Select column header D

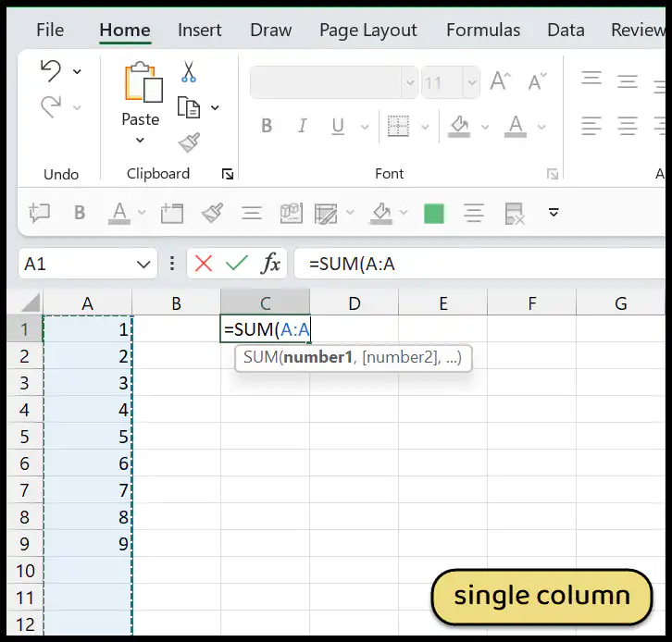click(x=354, y=303)
